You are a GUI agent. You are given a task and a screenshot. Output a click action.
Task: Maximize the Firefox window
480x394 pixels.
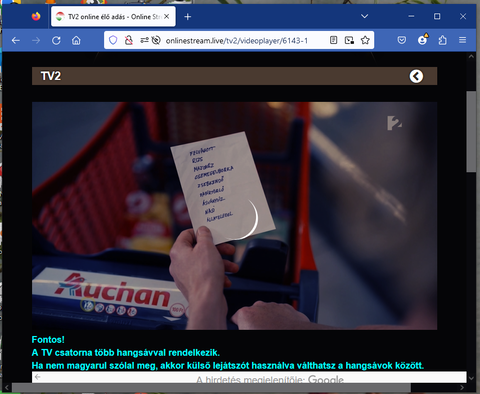pyautogui.click(x=437, y=16)
